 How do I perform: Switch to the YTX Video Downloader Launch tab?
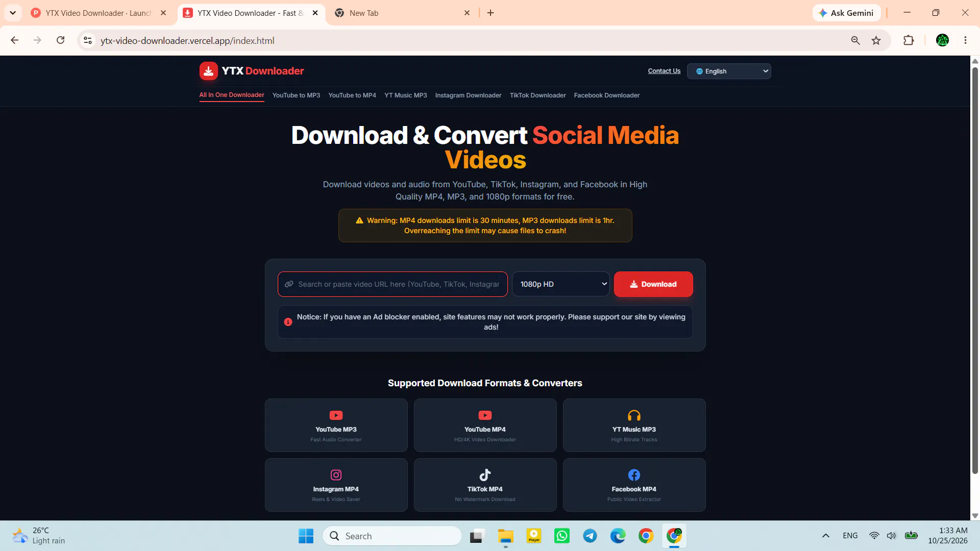(x=99, y=13)
